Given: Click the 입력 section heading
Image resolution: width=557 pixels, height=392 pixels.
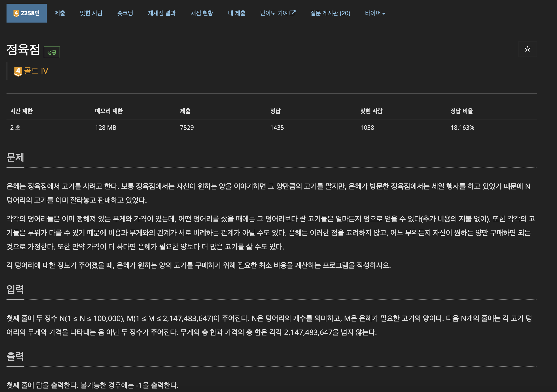Looking at the screenshot, I should (15, 289).
